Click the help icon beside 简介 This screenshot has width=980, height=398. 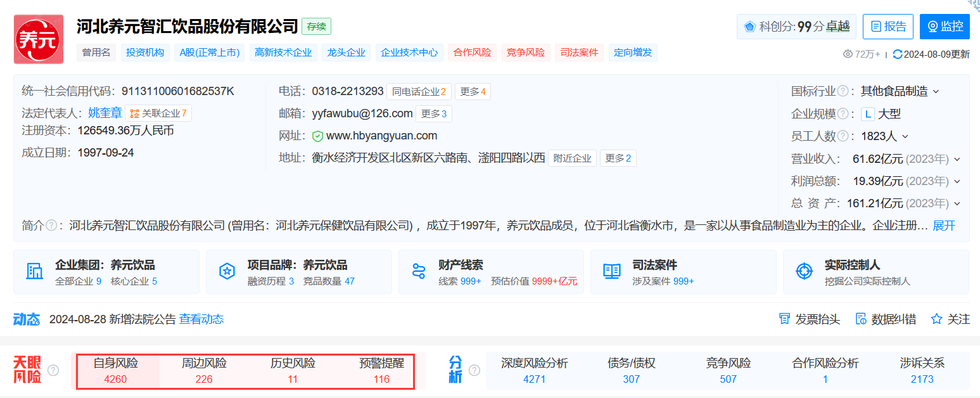pos(51,226)
